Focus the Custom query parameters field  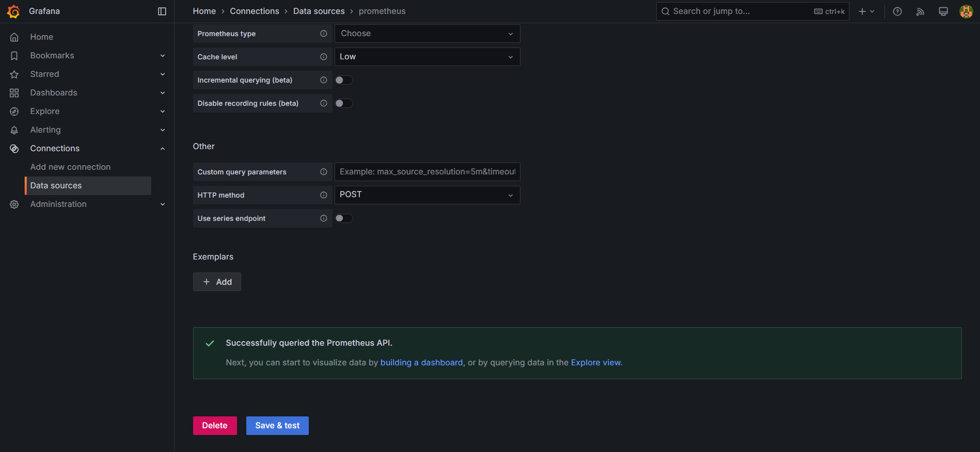point(427,172)
